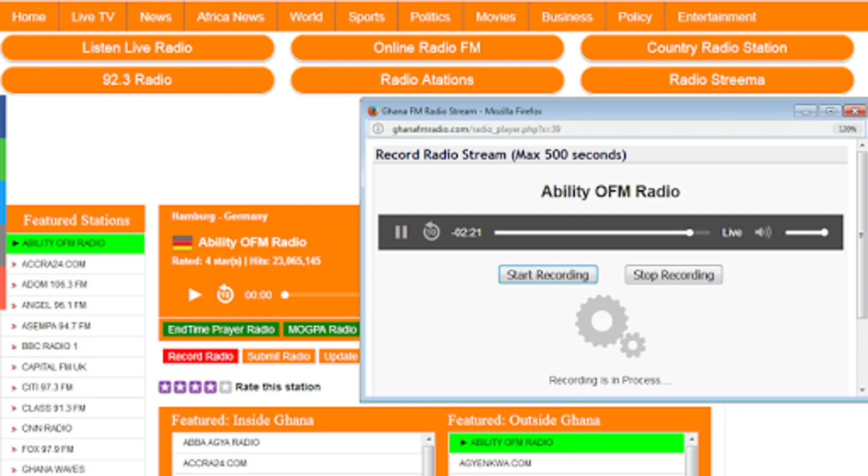868x476 pixels.
Task: Go to Live TV in the top navigation
Action: coord(93,17)
